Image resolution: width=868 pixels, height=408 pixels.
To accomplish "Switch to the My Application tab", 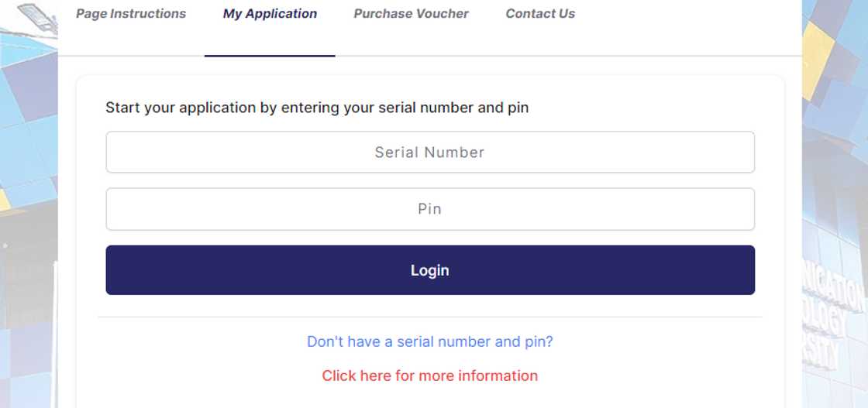I will pyautogui.click(x=270, y=14).
